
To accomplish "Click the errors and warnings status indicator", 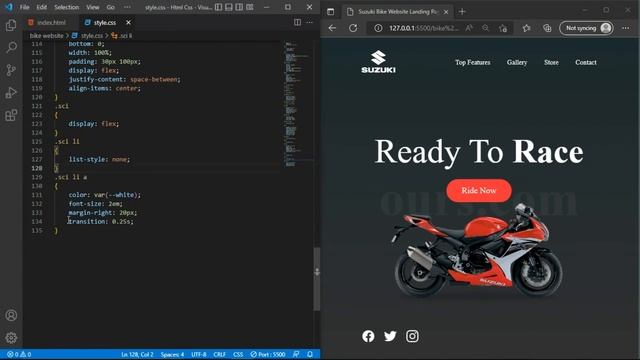I will click(x=19, y=354).
